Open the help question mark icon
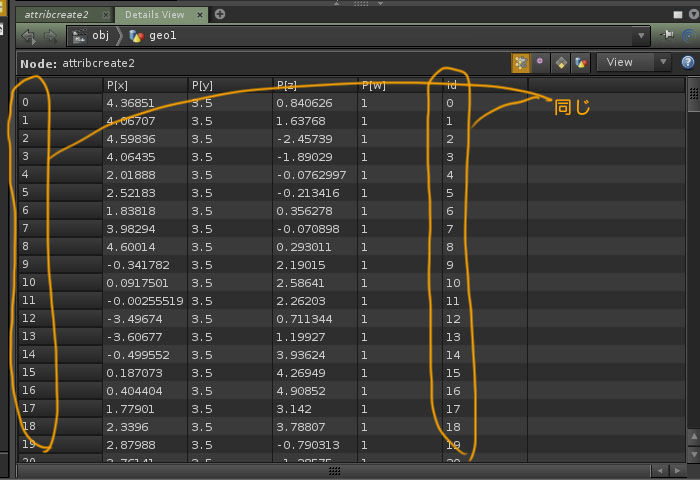The image size is (700, 480). pyautogui.click(x=688, y=62)
